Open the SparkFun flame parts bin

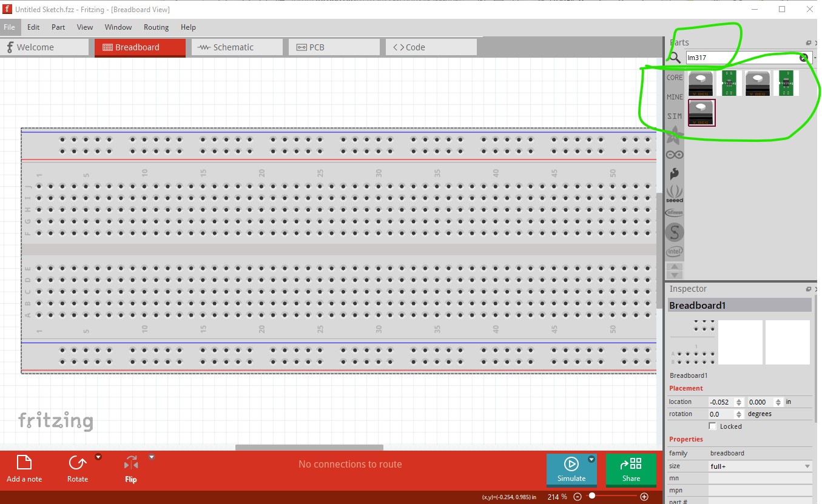point(674,174)
